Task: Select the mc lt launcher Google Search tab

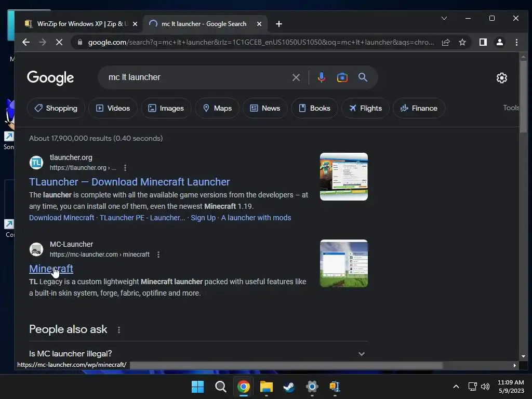Action: [x=205, y=24]
